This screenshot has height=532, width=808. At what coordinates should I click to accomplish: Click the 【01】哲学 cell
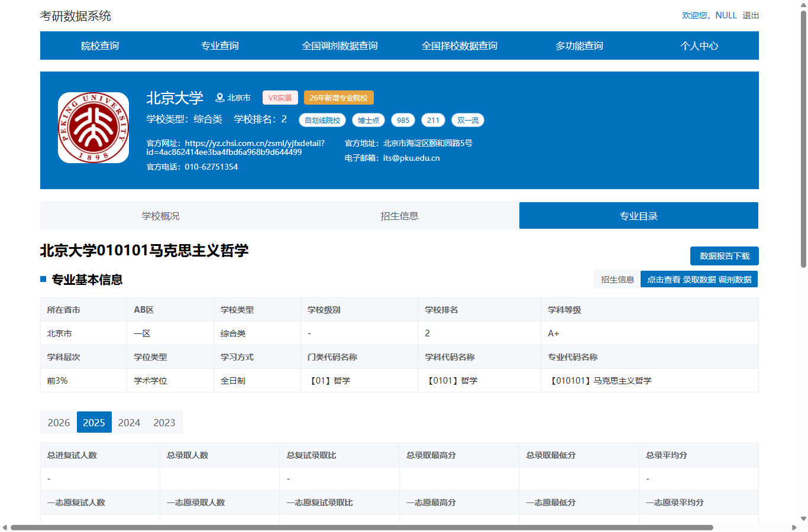(359, 381)
